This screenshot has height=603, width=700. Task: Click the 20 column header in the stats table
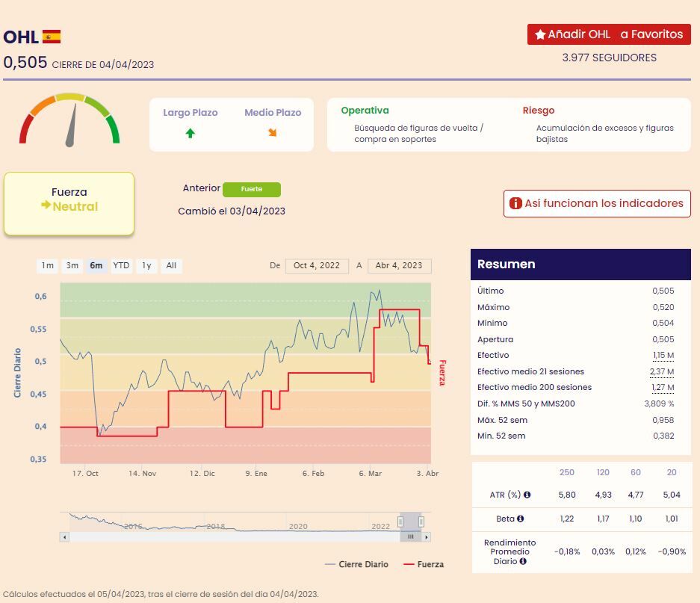(x=672, y=472)
